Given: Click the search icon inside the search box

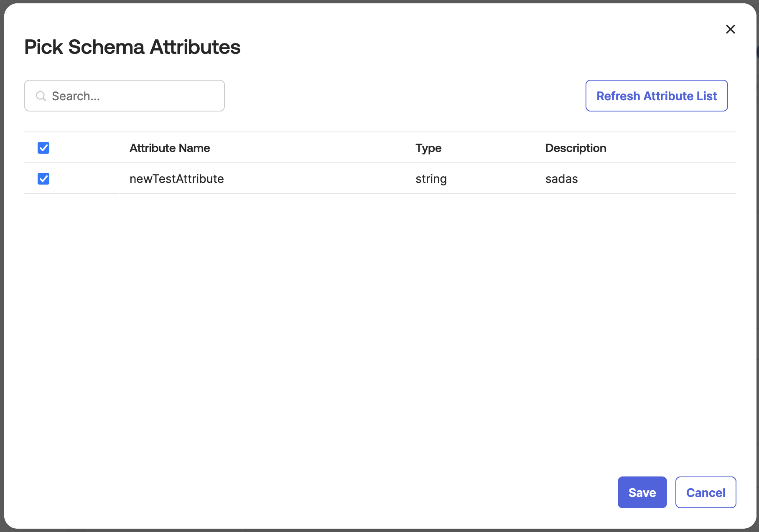Looking at the screenshot, I should point(41,96).
